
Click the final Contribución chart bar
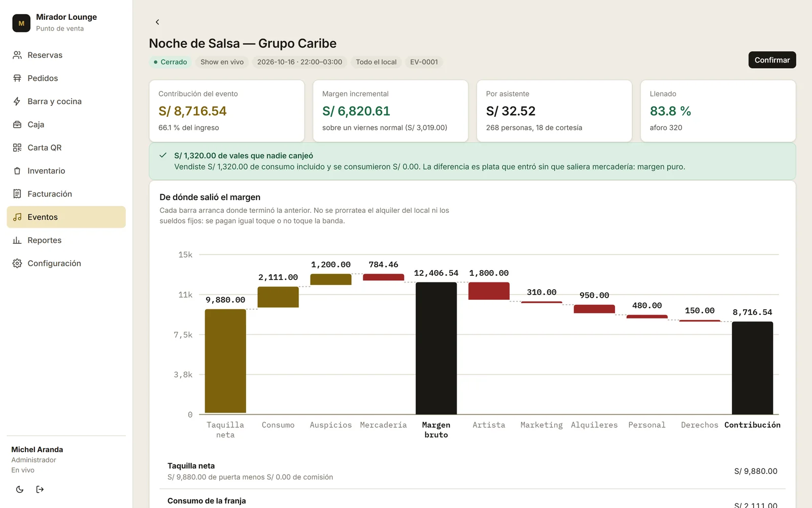pos(752,368)
